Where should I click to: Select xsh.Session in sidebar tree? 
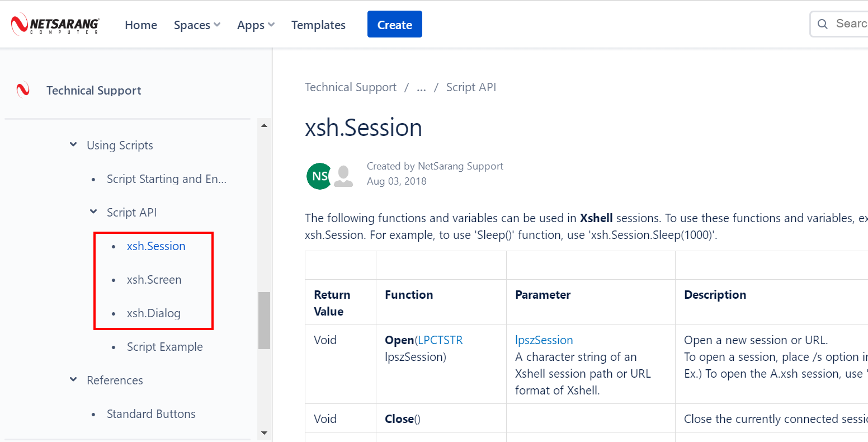pos(156,246)
